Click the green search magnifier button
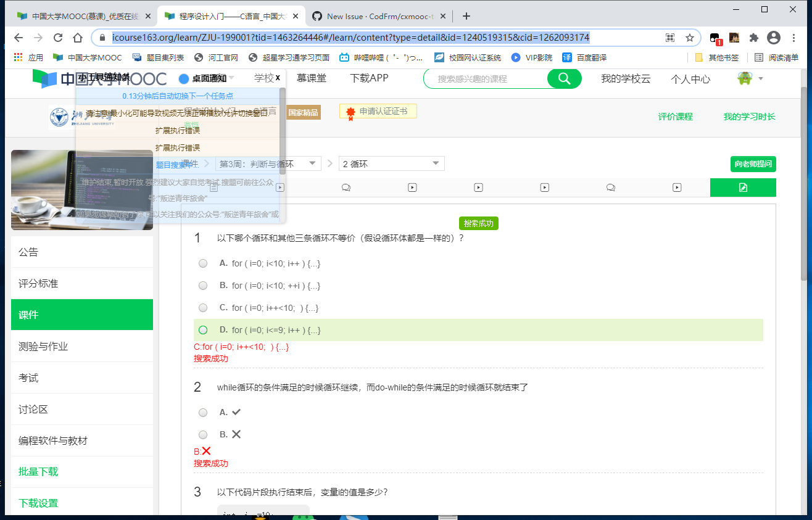812x520 pixels. click(x=564, y=79)
